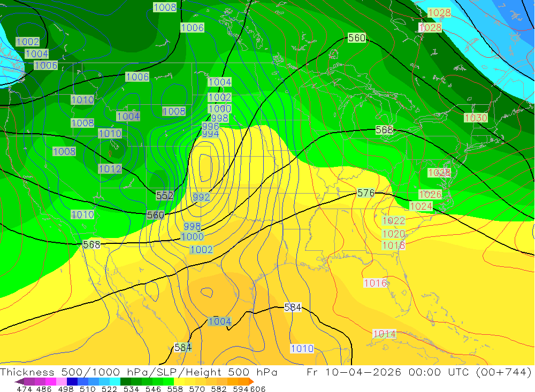Select the darkest green legend swatch
Screen dimensions: 535x392
click(x=126, y=381)
